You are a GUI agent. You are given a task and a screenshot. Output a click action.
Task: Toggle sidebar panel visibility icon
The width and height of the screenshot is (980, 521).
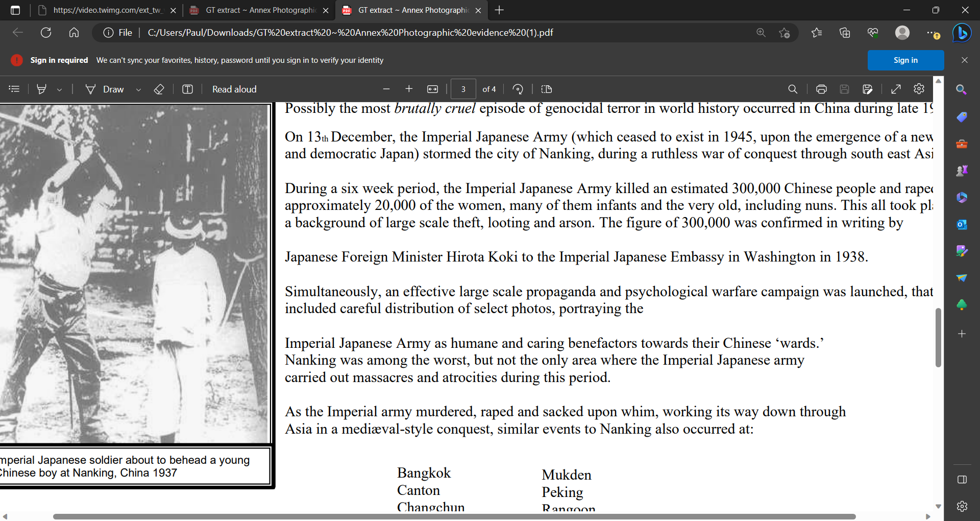(962, 479)
